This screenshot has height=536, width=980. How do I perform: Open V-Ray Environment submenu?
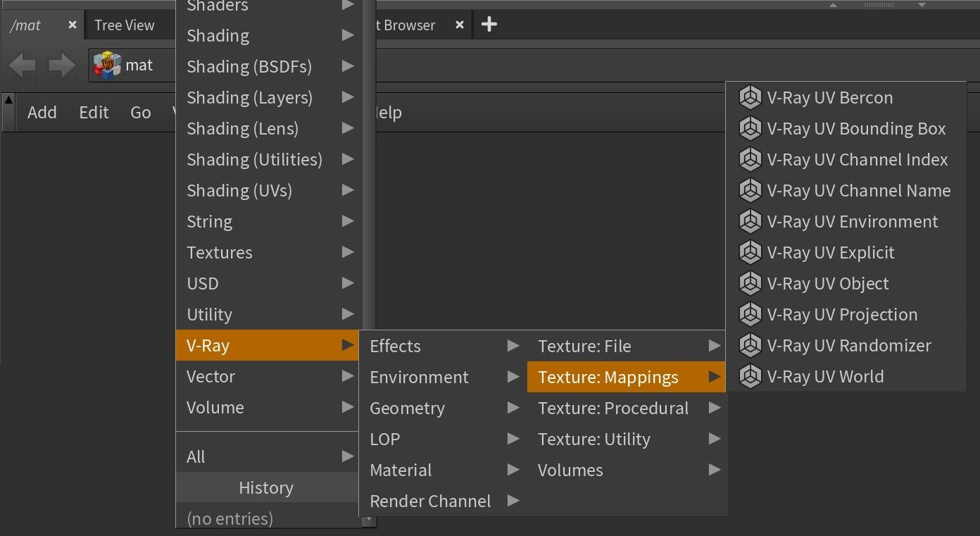[444, 377]
